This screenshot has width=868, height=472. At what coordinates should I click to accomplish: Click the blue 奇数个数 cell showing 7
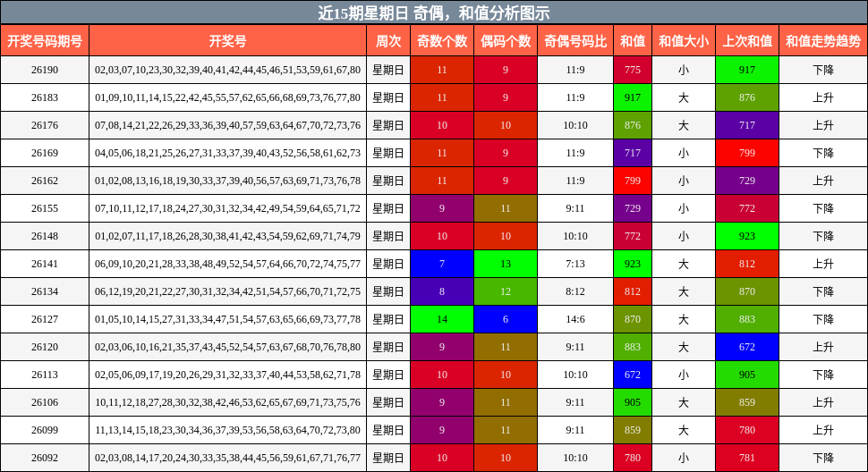(442, 264)
